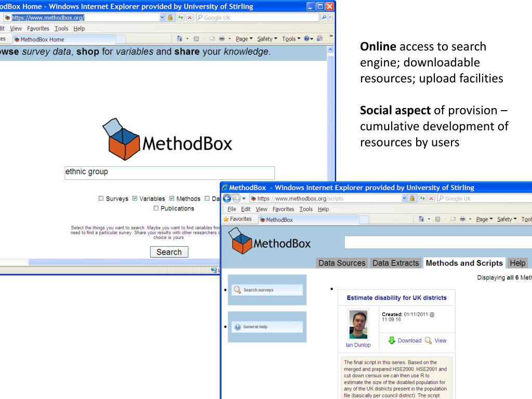Image resolution: width=532 pixels, height=399 pixels.
Task: Click the read mail icon in scripts window
Action: point(453,219)
